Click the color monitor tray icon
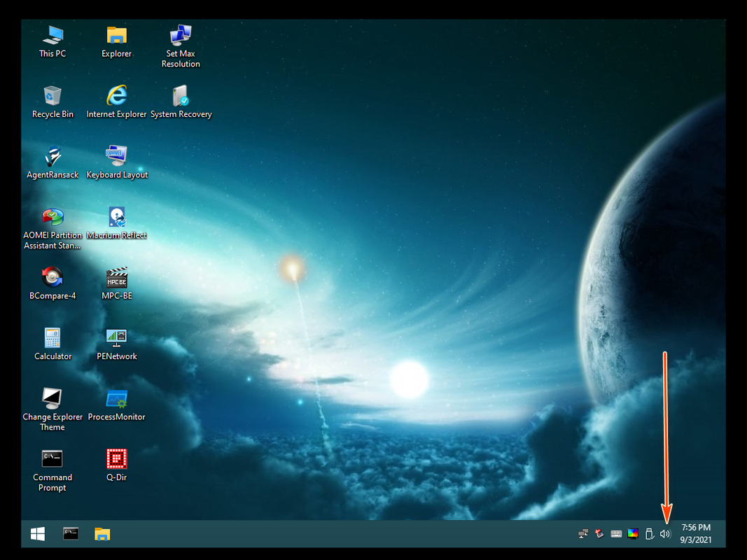Viewport: 747px width, 560px height. (633, 534)
